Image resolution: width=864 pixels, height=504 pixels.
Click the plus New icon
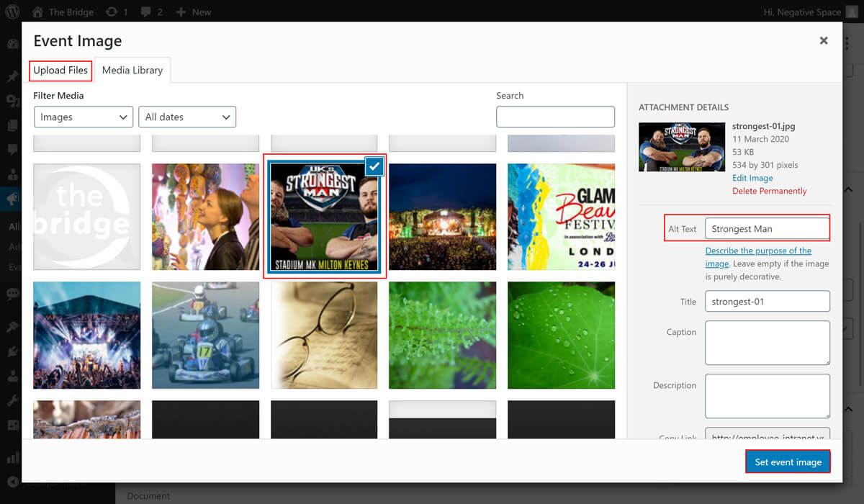tap(181, 12)
